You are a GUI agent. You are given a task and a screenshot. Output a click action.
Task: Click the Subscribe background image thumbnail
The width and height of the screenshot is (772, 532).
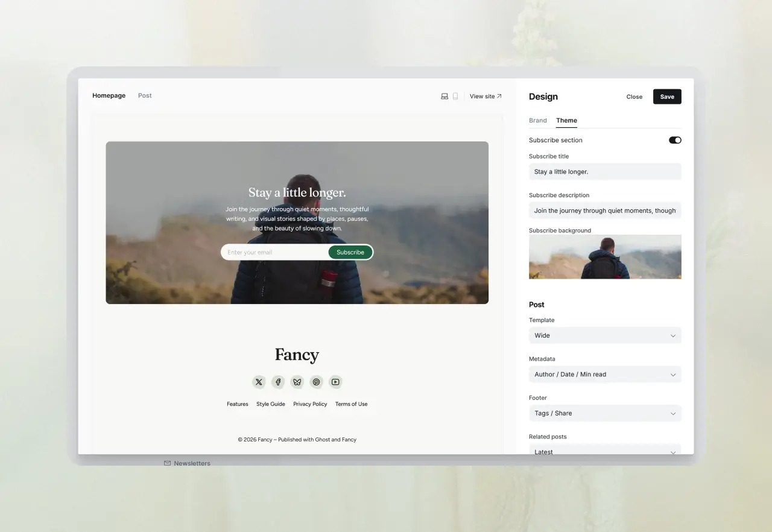[605, 257]
